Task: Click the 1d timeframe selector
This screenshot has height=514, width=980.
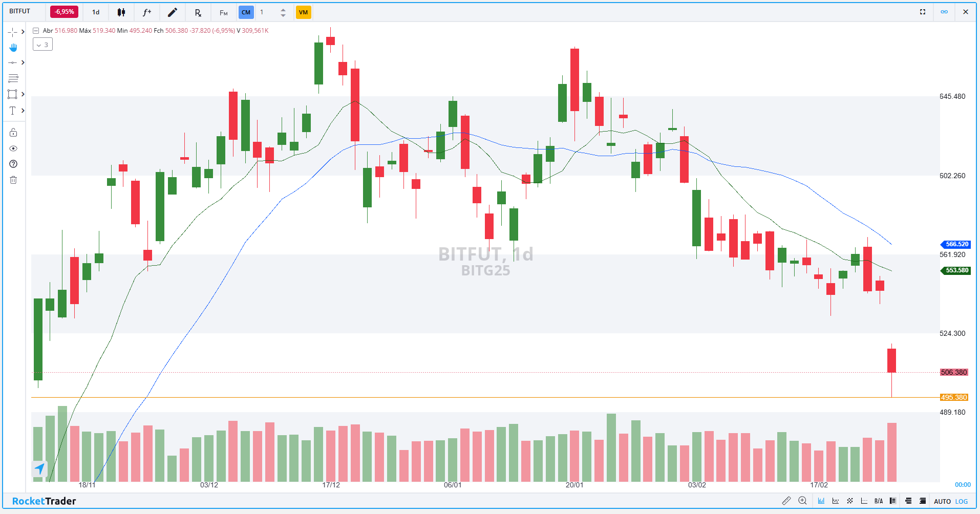Action: pyautogui.click(x=95, y=12)
